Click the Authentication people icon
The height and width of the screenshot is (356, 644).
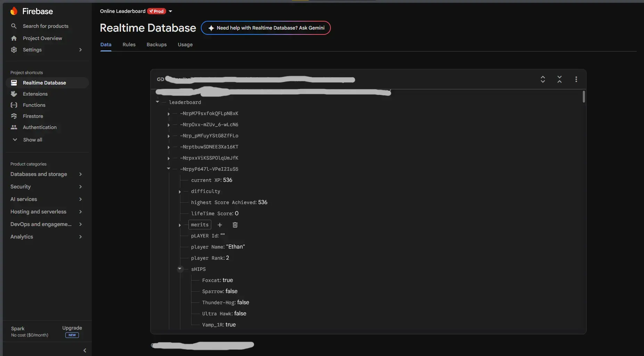coord(14,127)
